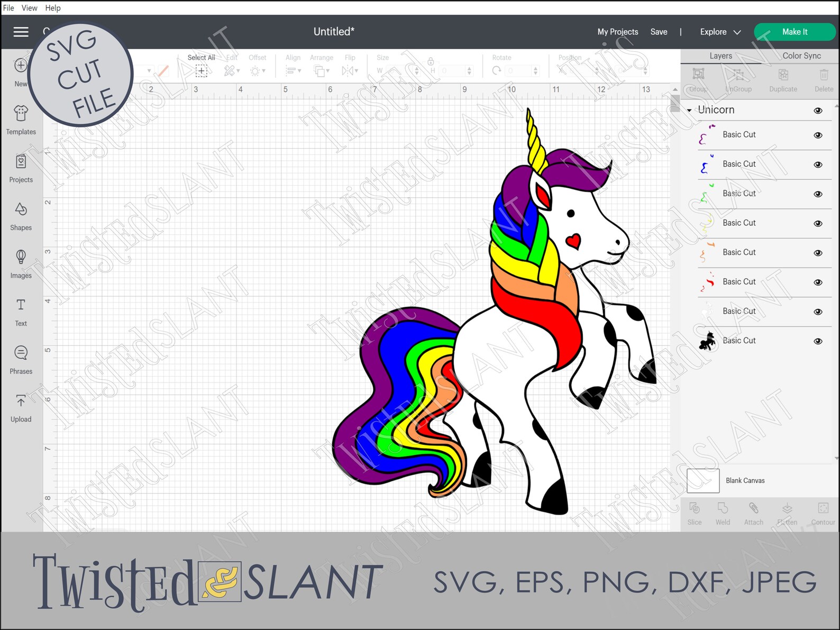Click the Slice tool
The height and width of the screenshot is (630, 840).
(695, 514)
